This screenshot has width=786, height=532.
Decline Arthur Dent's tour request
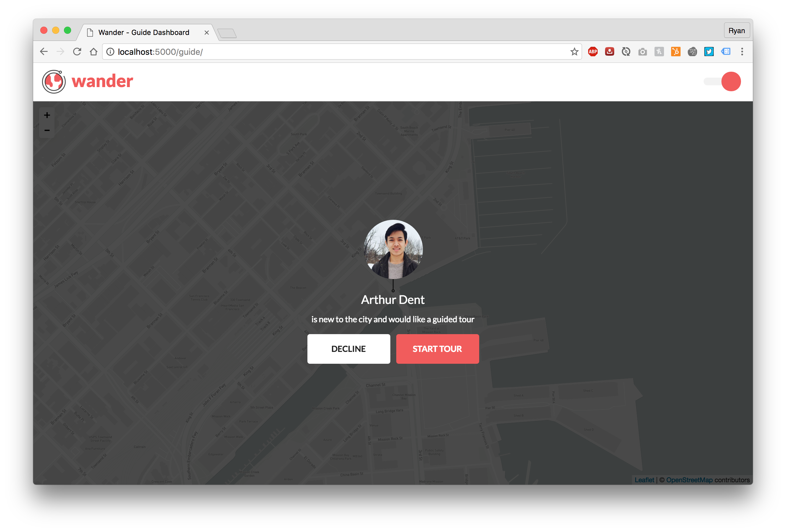[x=348, y=349]
